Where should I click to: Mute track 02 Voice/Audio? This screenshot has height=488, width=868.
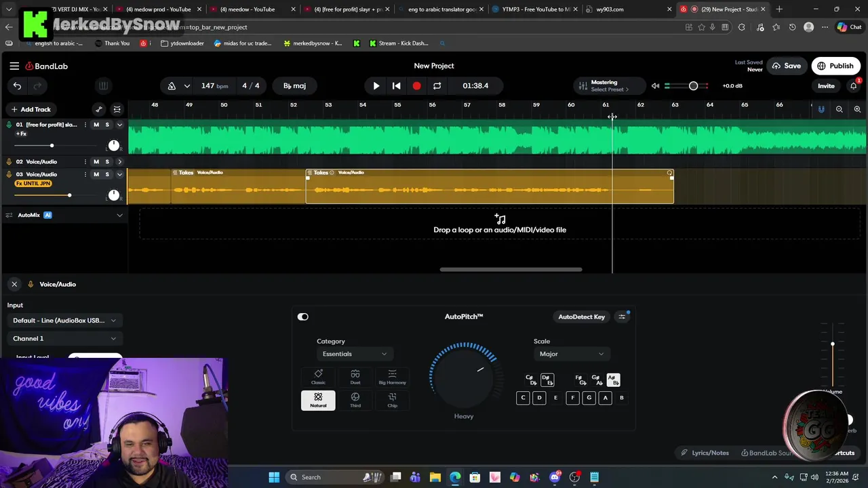coord(96,161)
